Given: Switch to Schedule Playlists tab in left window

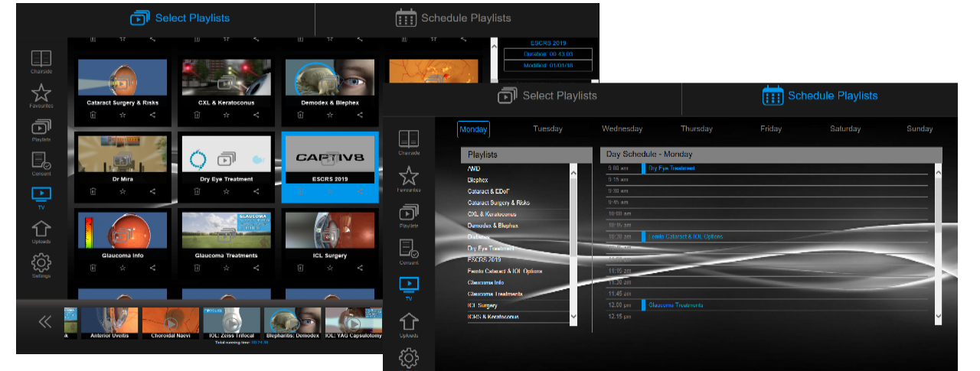Looking at the screenshot, I should pos(453,18).
